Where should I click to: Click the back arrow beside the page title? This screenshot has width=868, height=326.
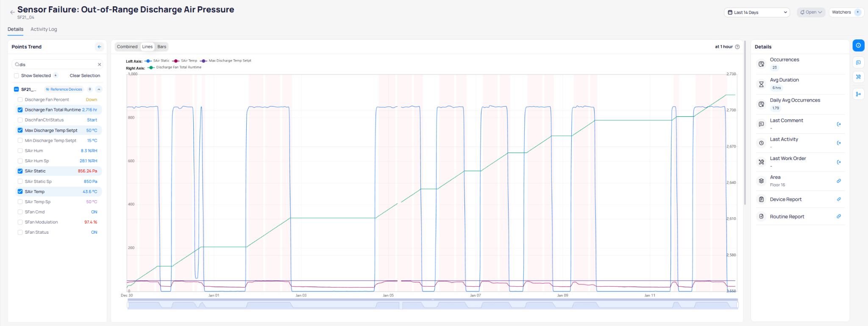coord(12,12)
